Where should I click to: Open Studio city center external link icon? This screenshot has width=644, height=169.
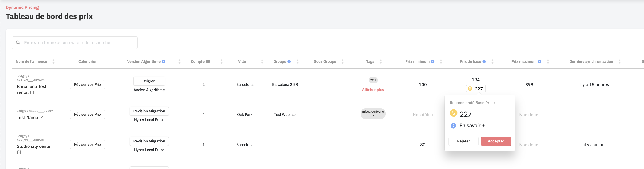[19, 152]
